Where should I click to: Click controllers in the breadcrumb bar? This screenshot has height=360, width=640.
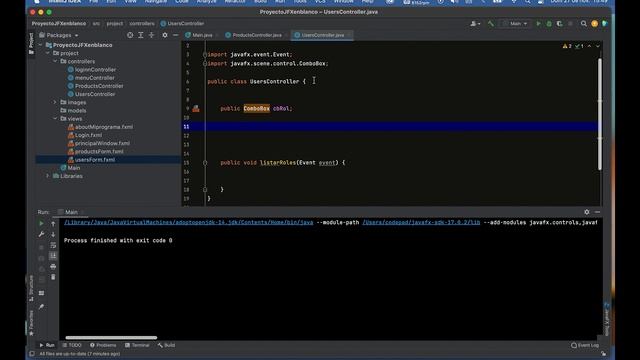pyautogui.click(x=142, y=24)
